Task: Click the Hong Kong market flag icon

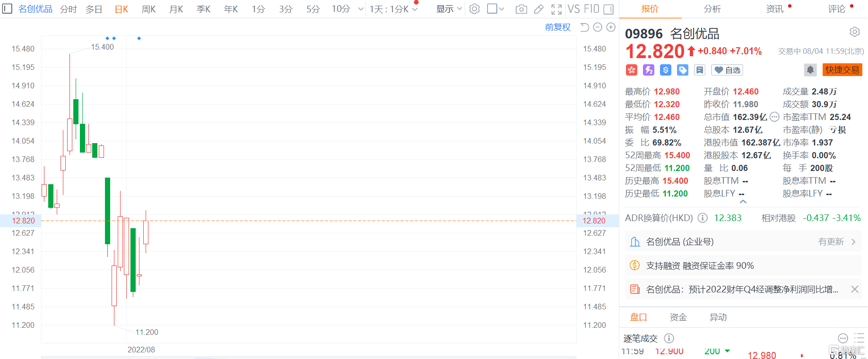Action: (632, 70)
